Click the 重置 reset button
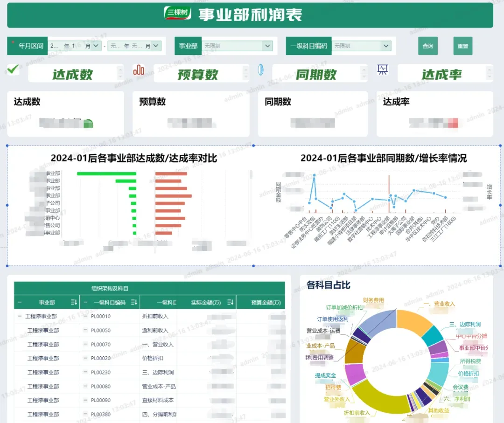 click(463, 46)
